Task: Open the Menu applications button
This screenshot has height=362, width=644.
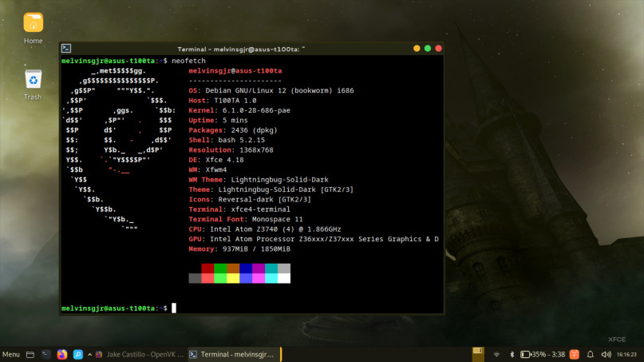Action: click(x=11, y=354)
